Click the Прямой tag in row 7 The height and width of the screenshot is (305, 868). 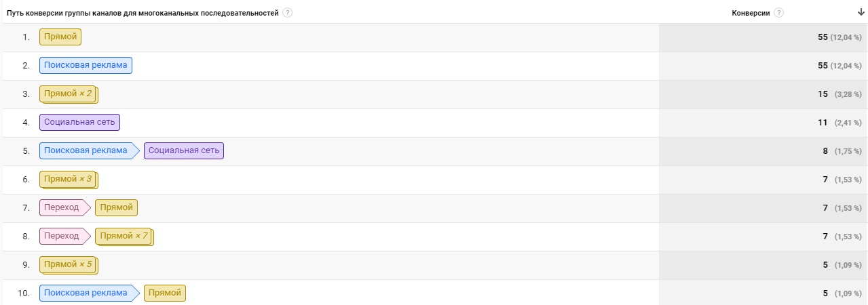point(117,207)
